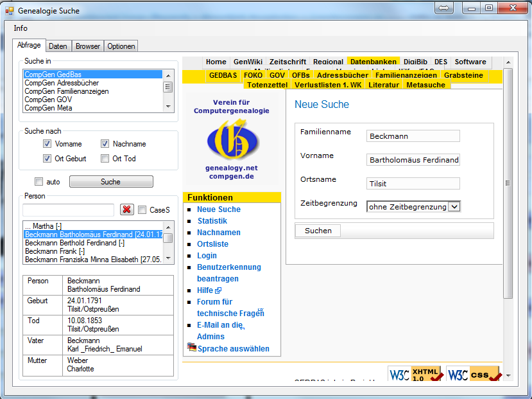Viewport: 532px width, 399px height.
Task: Open Forum für technische Fragen link
Action: (x=230, y=308)
